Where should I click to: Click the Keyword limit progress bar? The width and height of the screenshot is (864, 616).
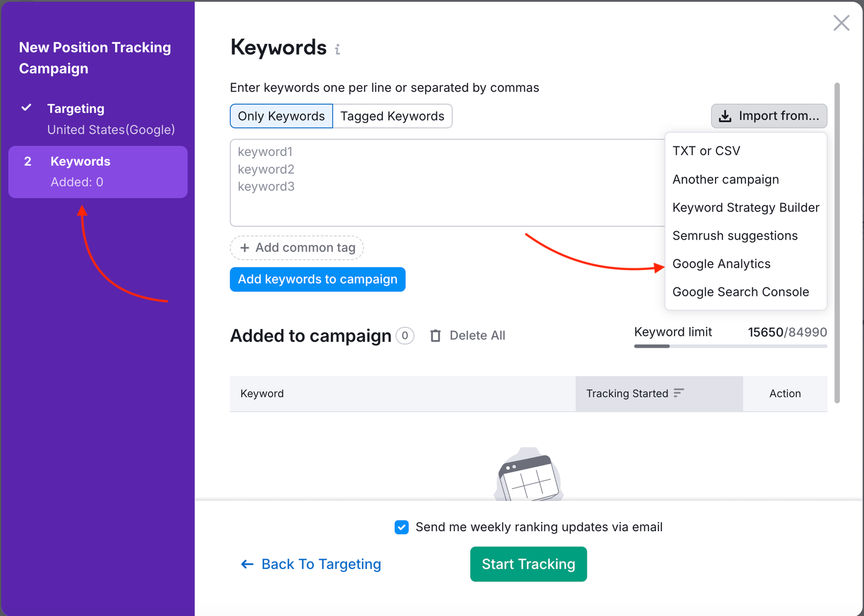click(730, 346)
